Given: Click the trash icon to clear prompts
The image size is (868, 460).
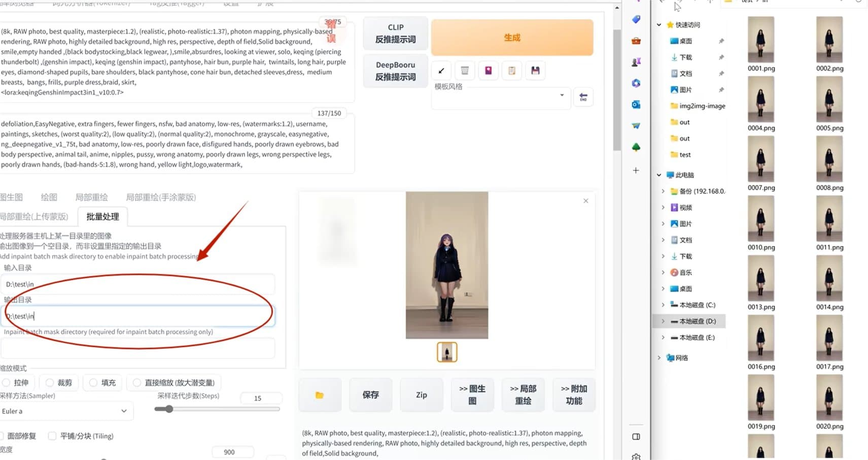Looking at the screenshot, I should [x=464, y=71].
